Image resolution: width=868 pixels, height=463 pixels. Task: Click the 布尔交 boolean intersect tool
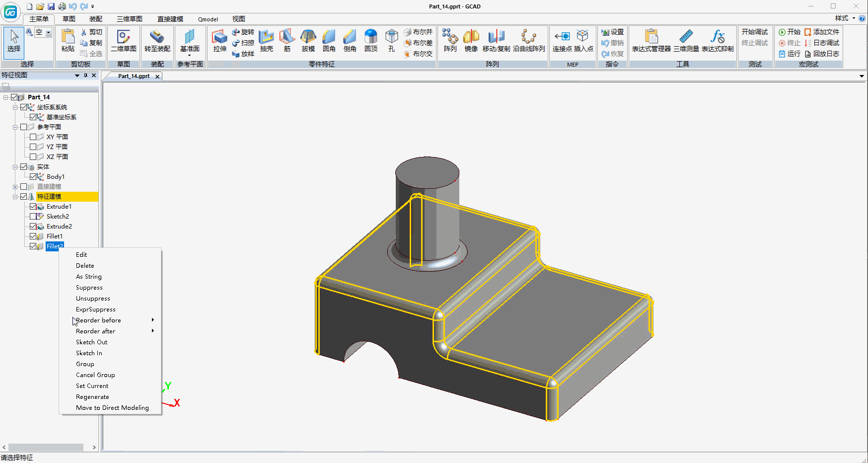(x=418, y=54)
